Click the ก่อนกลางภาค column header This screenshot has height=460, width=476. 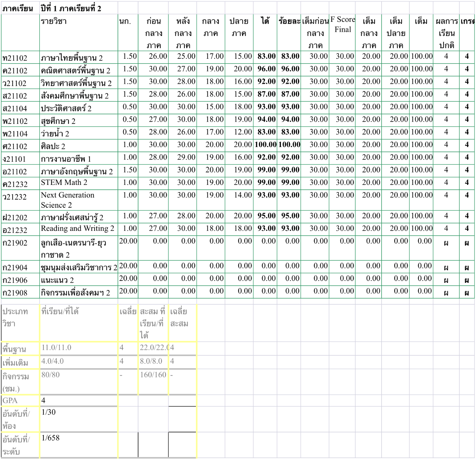point(153,32)
